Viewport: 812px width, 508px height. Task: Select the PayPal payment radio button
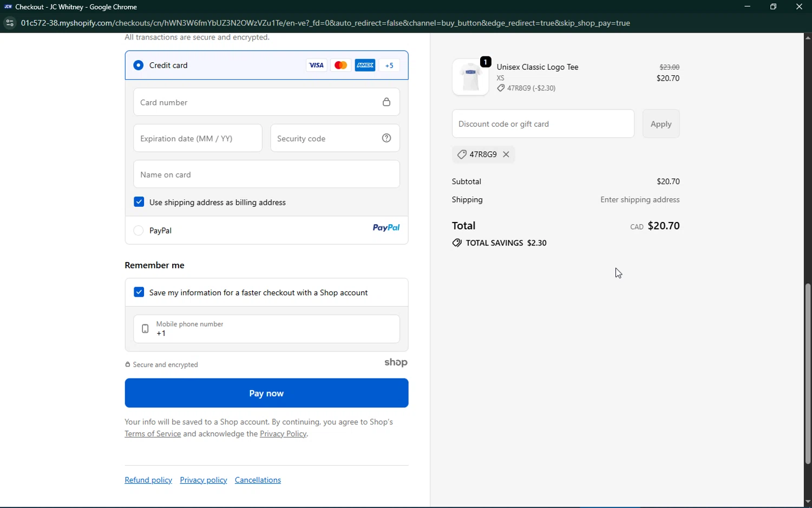pos(139,231)
